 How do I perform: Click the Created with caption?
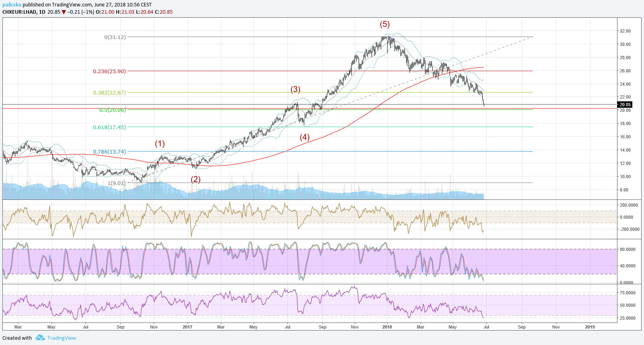[x=17, y=338]
